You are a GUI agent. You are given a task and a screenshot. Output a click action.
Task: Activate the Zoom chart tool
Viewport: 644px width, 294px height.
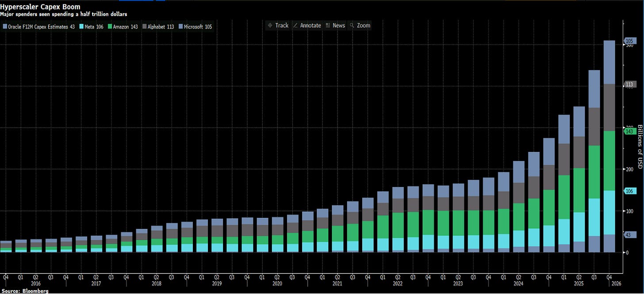point(364,26)
